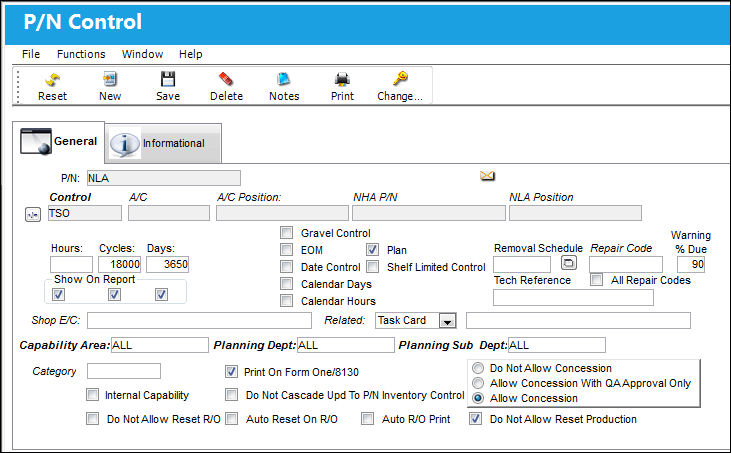This screenshot has height=453, width=731.
Task: Toggle Show On Report checkbox under Days
Action: 161,295
